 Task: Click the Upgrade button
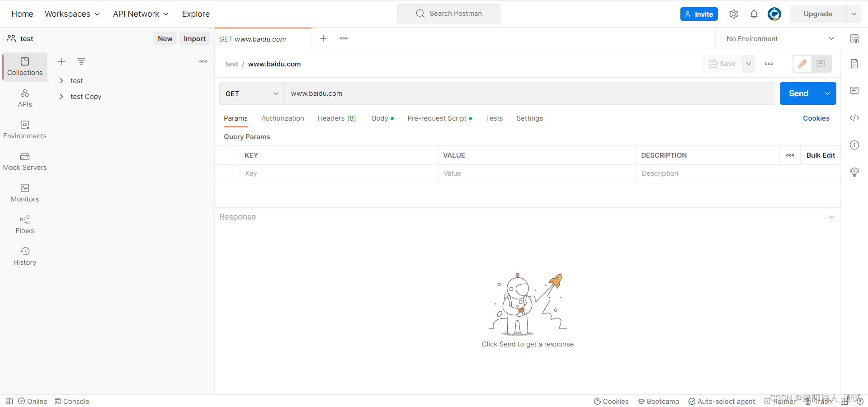pos(818,14)
